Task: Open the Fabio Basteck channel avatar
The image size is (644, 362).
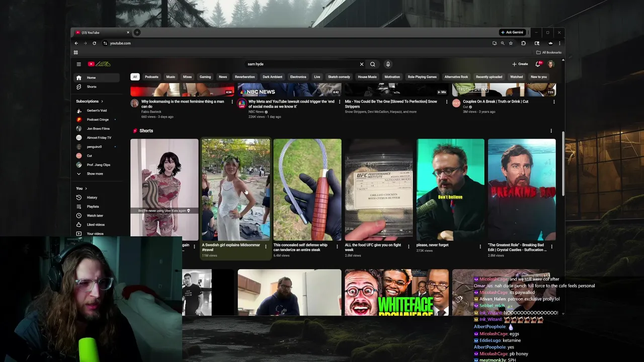Action: point(134,103)
